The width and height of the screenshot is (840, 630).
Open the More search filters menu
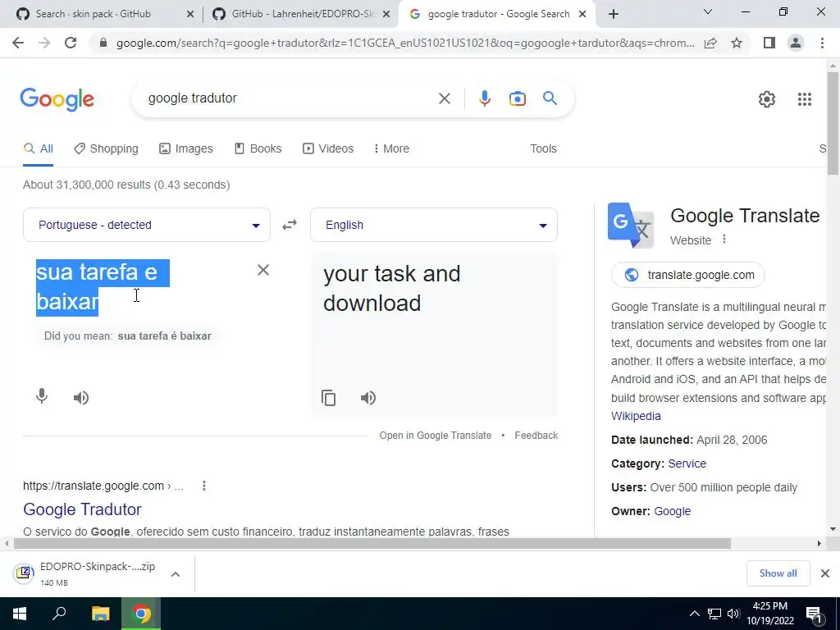[x=391, y=148]
